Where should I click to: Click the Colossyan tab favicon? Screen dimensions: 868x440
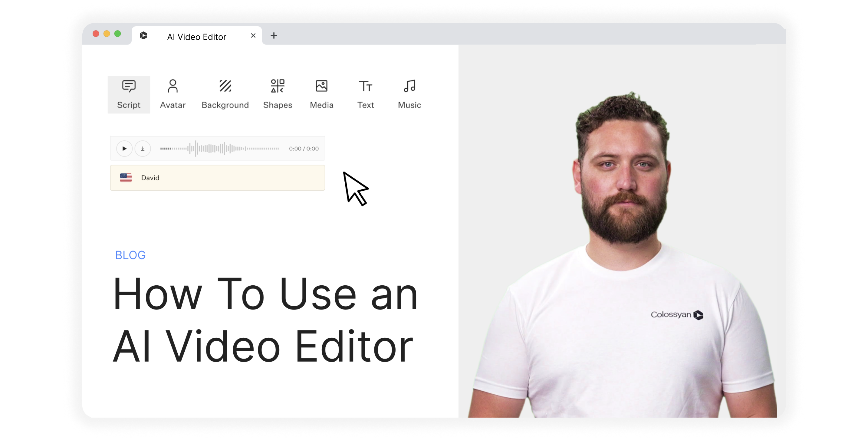[x=143, y=35]
